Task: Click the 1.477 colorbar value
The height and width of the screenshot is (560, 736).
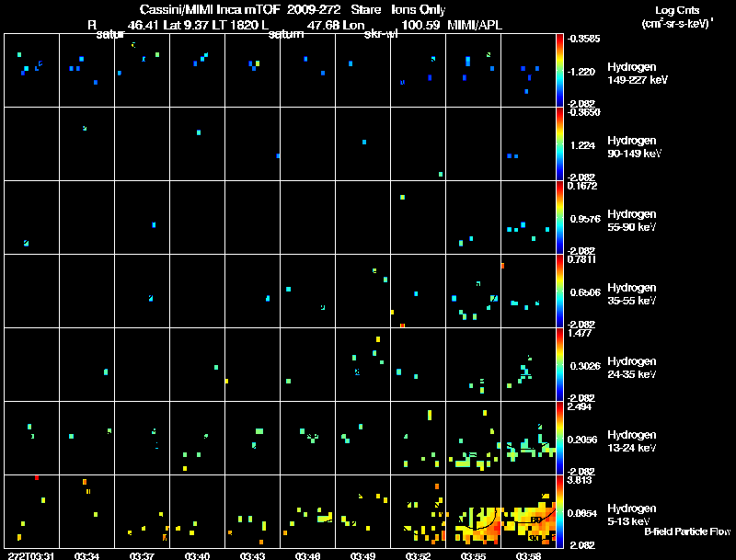Action: tap(580, 333)
